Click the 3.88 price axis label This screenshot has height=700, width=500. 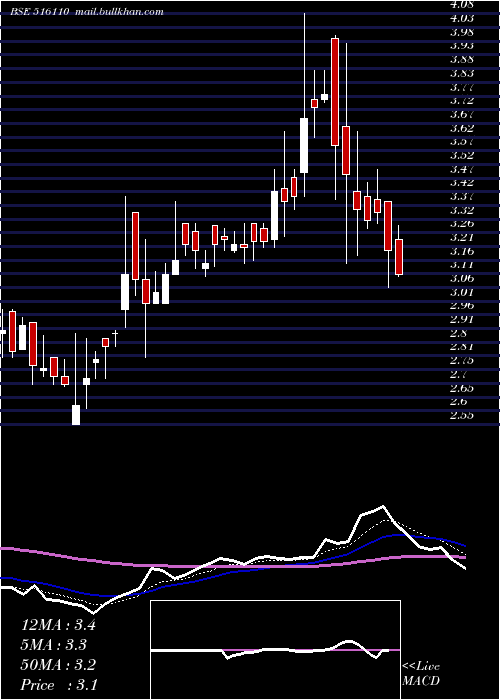click(x=461, y=59)
